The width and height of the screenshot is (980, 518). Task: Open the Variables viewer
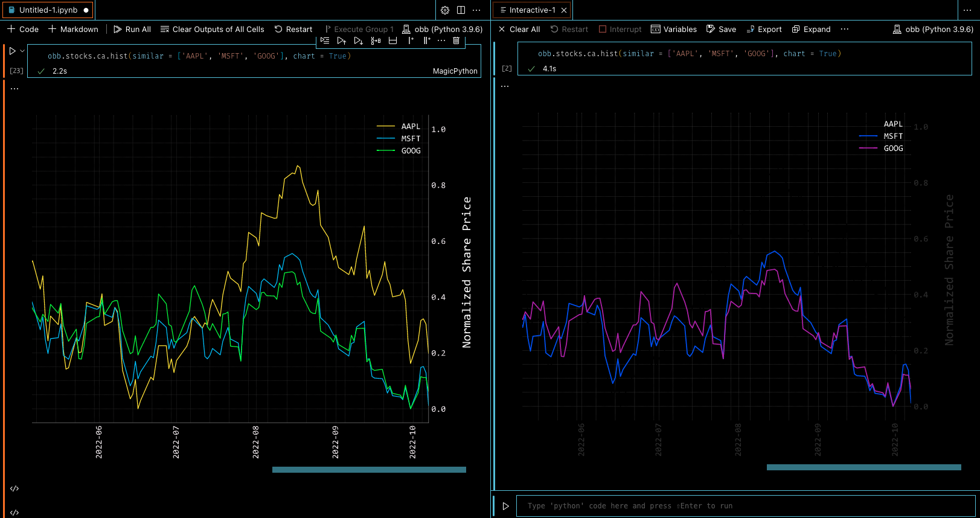(x=674, y=29)
